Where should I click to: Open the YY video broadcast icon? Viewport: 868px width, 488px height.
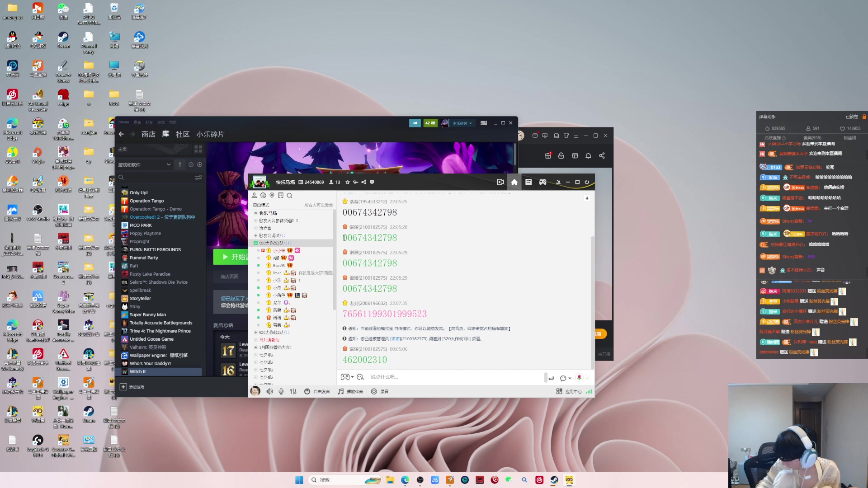tap(500, 182)
